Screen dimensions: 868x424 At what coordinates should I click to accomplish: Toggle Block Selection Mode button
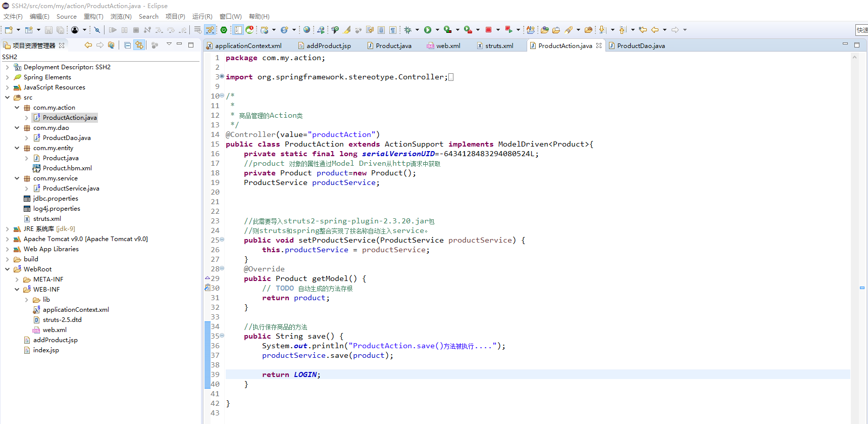[381, 30]
